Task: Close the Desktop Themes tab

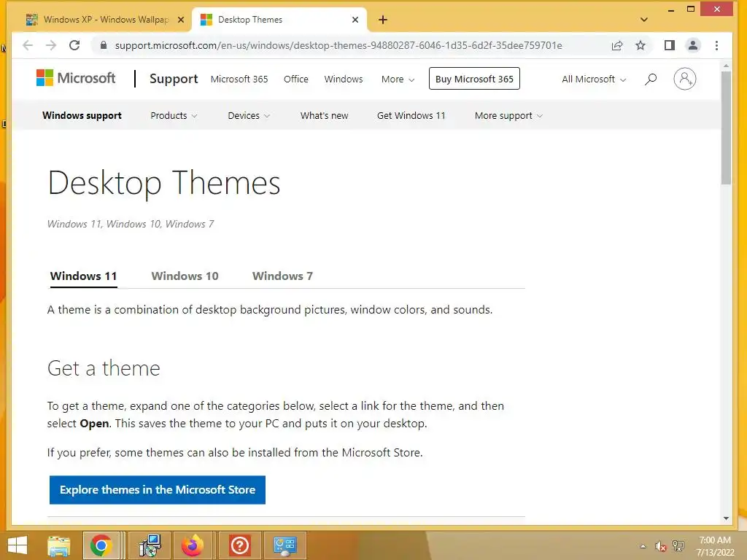Action: (355, 20)
